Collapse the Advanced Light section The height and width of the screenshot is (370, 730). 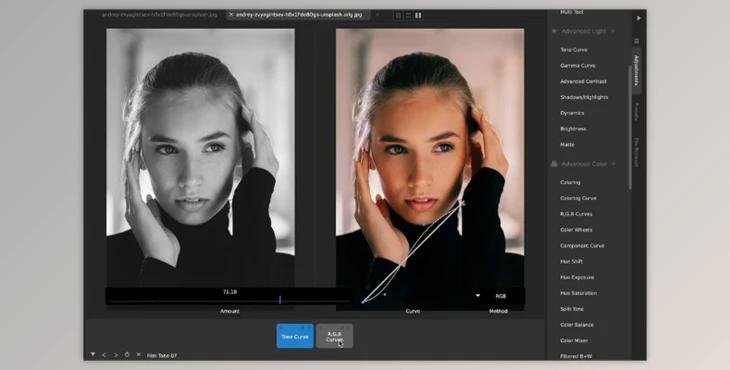point(613,31)
